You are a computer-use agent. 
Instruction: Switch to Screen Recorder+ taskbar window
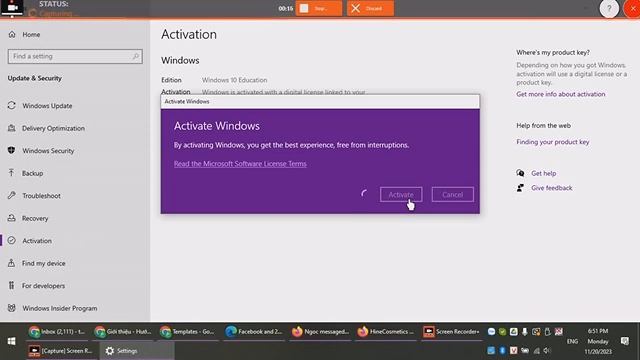(452, 332)
